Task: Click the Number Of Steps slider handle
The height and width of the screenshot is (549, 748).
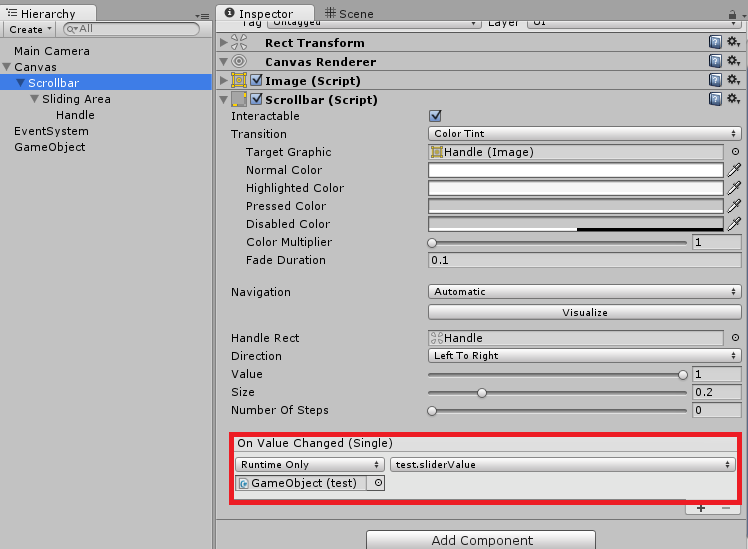Action: [x=432, y=411]
